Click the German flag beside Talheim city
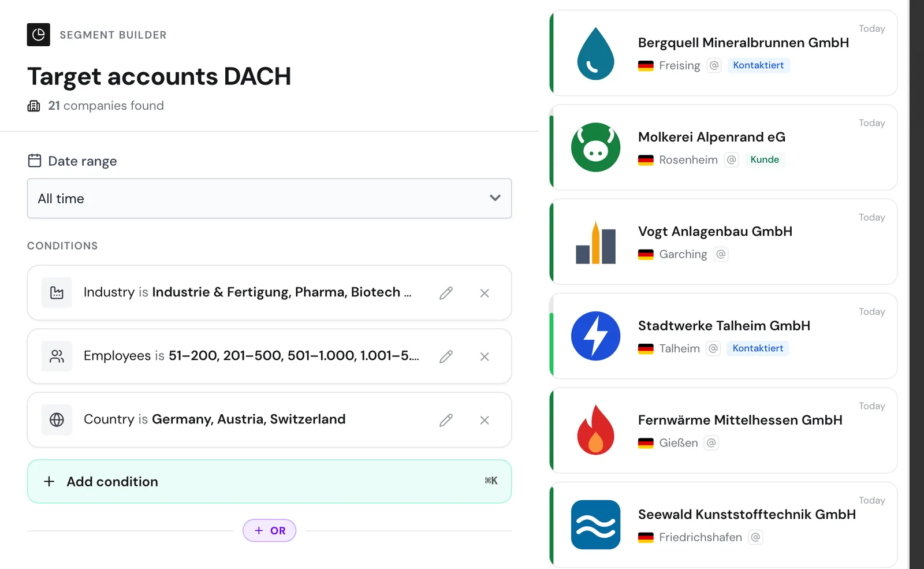Image resolution: width=924 pixels, height=569 pixels. pos(646,349)
